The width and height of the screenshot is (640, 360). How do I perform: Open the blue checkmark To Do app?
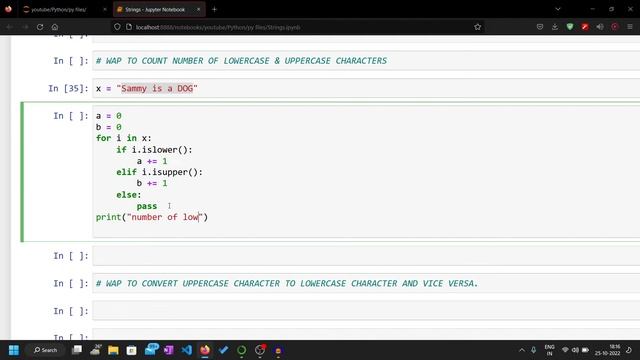[223, 350]
